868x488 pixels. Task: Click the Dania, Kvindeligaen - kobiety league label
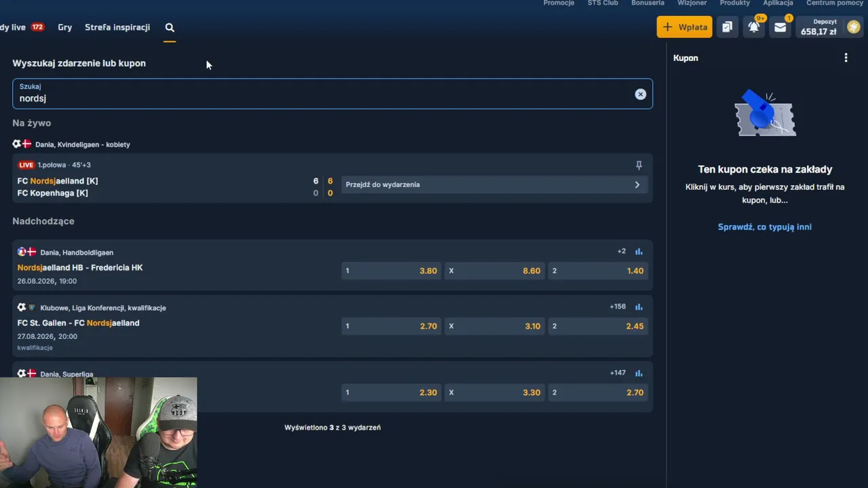click(83, 144)
